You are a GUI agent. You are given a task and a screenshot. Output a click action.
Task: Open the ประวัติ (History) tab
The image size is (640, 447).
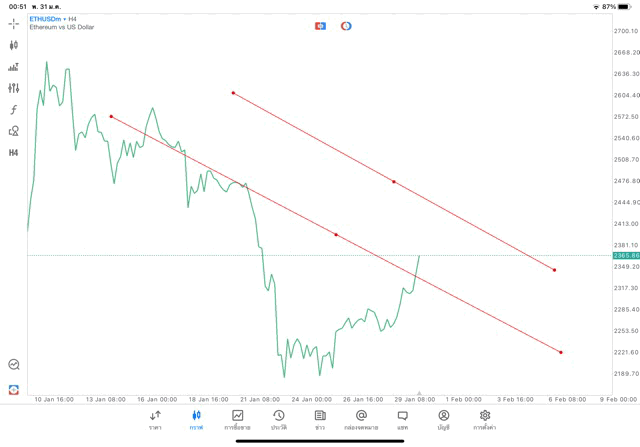(x=278, y=419)
